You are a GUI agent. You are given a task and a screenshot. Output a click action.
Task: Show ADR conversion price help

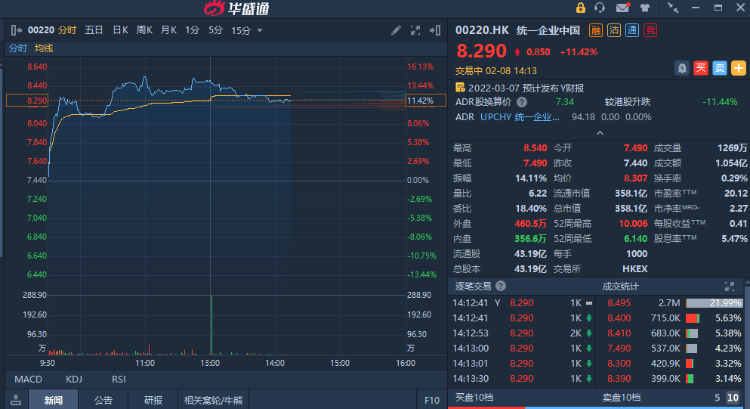[x=522, y=102]
